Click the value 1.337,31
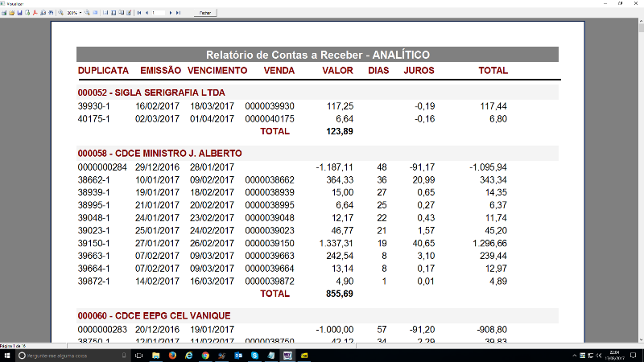Viewport: 644px width, 362px height. click(336, 244)
